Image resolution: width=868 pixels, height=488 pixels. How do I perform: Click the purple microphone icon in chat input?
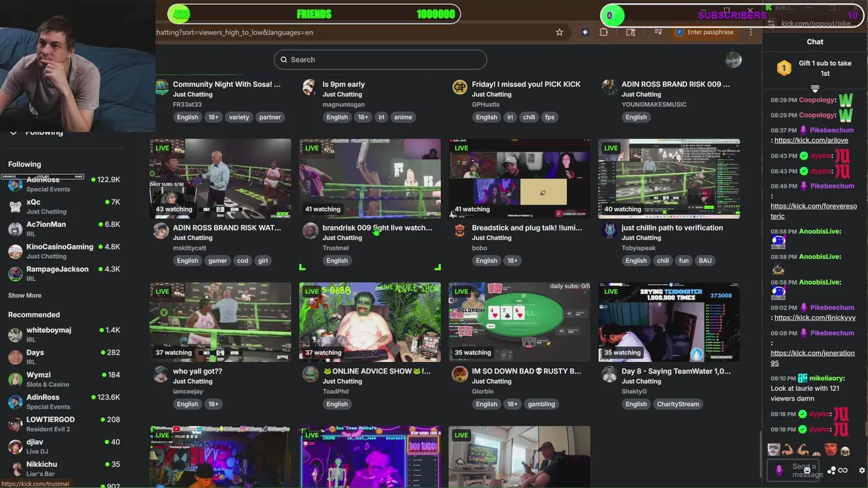click(x=779, y=469)
